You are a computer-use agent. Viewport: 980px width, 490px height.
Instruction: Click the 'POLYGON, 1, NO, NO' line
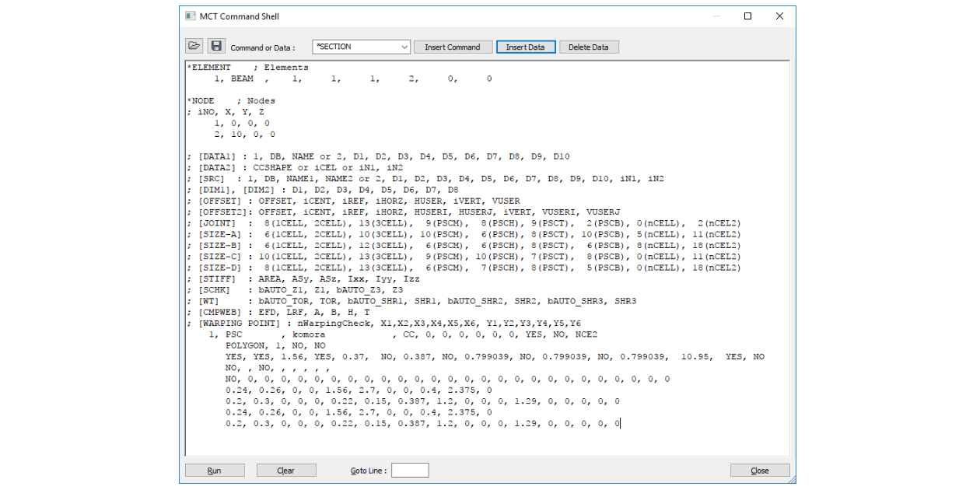275,346
